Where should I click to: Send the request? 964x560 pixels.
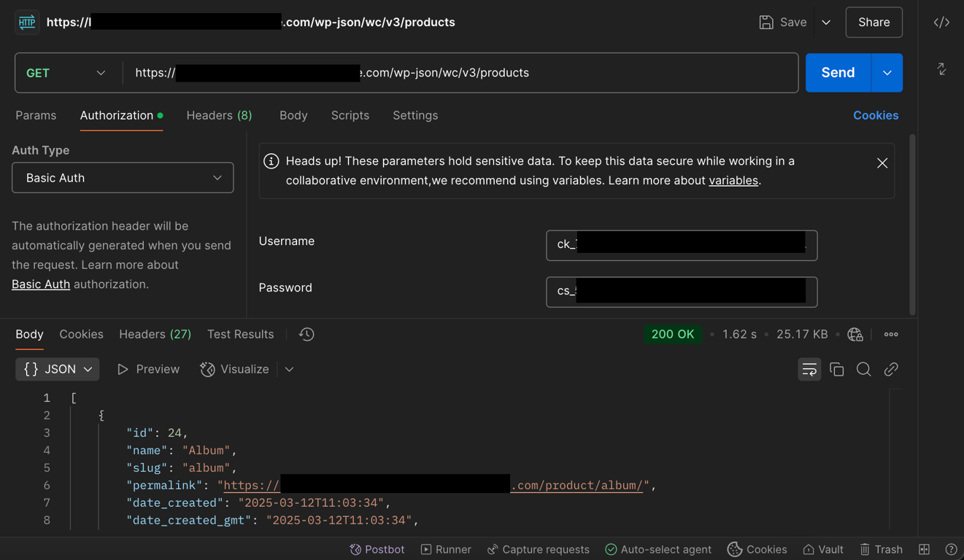837,72
